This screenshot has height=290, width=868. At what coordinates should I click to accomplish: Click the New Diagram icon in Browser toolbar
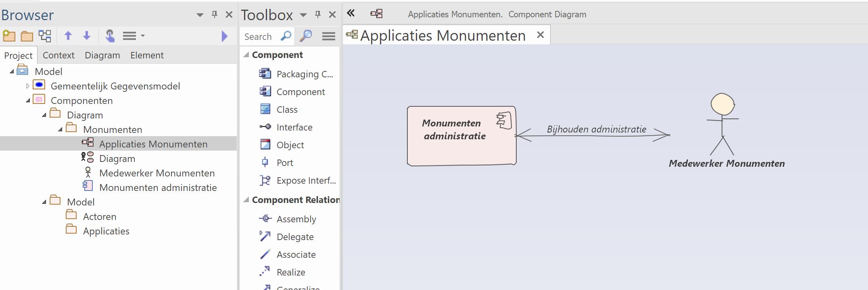45,36
